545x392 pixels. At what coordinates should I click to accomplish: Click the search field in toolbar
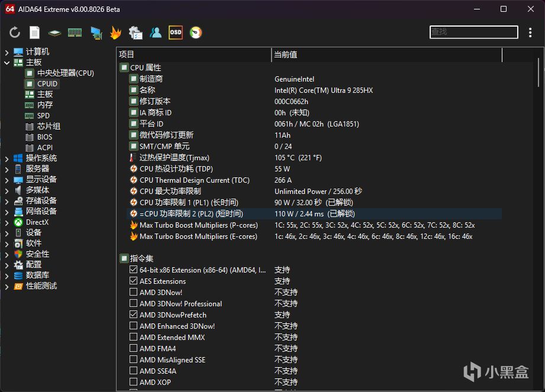pyautogui.click(x=474, y=32)
